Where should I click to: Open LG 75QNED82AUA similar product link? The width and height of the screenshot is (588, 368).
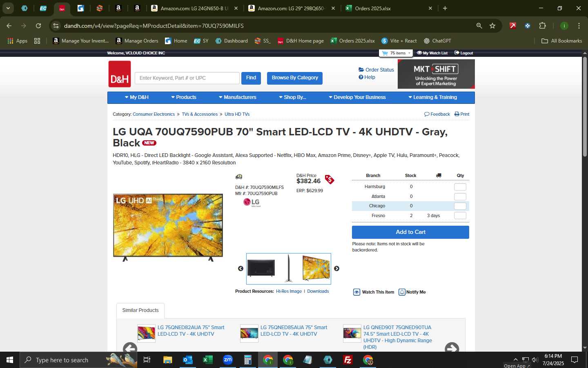191,331
